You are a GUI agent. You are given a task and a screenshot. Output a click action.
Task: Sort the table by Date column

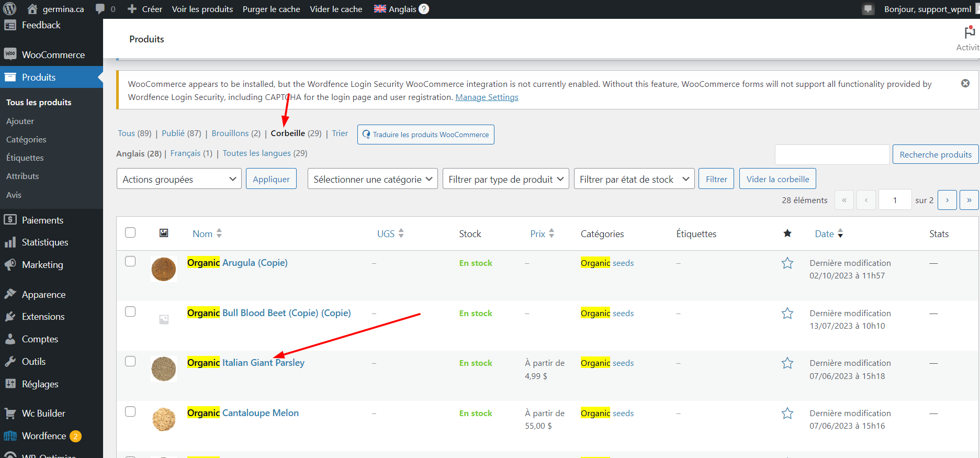tap(829, 233)
